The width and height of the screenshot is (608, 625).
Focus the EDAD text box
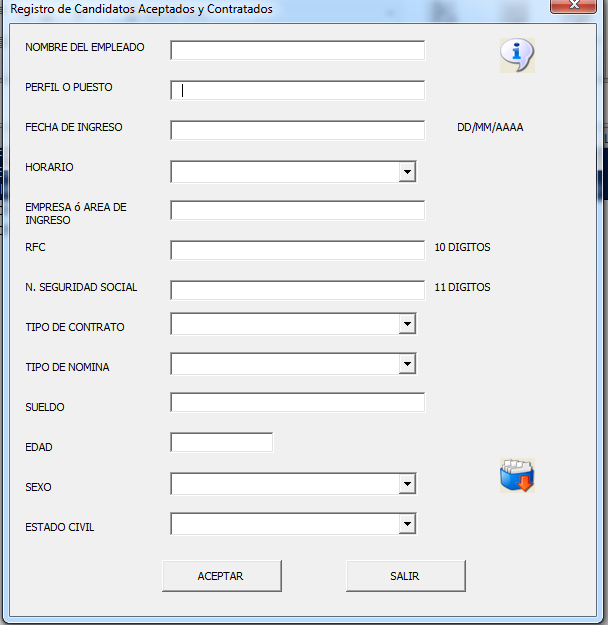(x=221, y=443)
